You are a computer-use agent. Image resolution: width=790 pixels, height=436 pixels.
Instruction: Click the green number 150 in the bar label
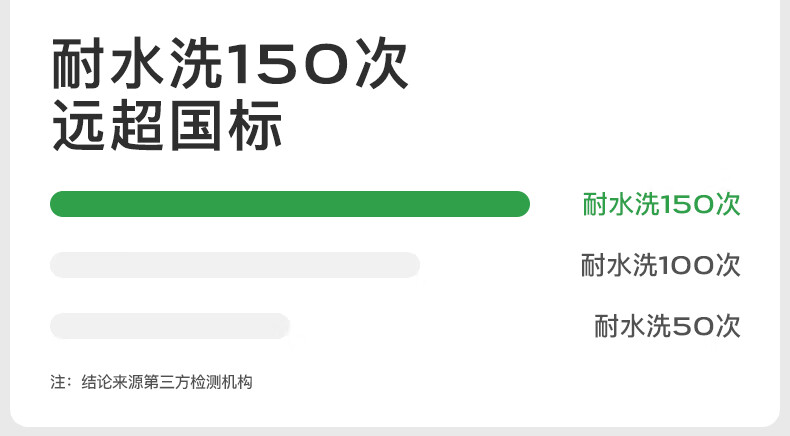click(x=686, y=205)
